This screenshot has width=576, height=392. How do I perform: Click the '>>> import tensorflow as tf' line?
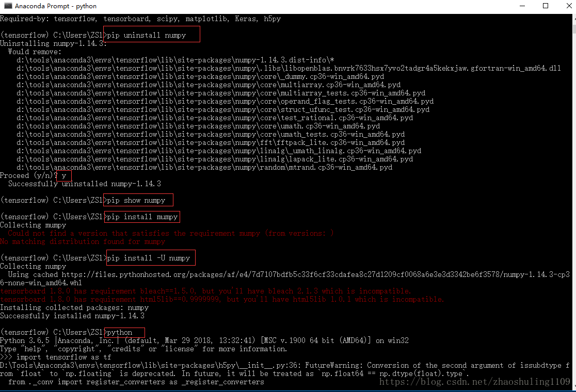[55, 357]
